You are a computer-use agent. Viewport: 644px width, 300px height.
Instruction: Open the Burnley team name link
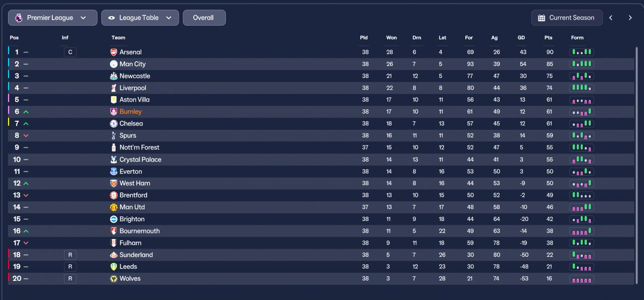131,112
